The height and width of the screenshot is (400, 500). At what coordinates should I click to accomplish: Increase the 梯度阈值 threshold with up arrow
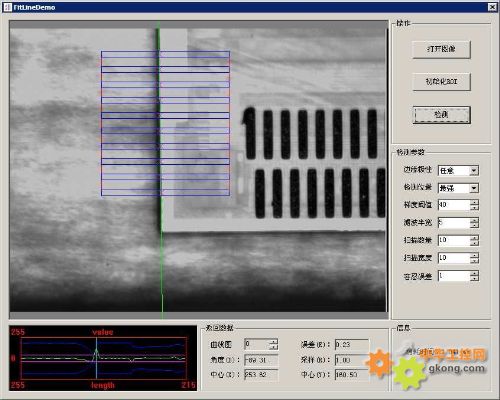(475, 202)
